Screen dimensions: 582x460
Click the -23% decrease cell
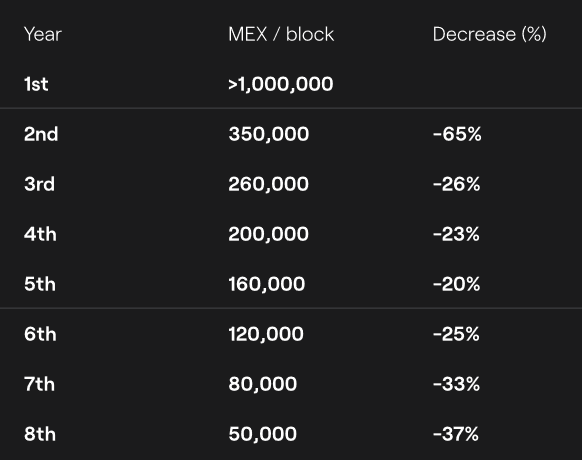pos(456,234)
